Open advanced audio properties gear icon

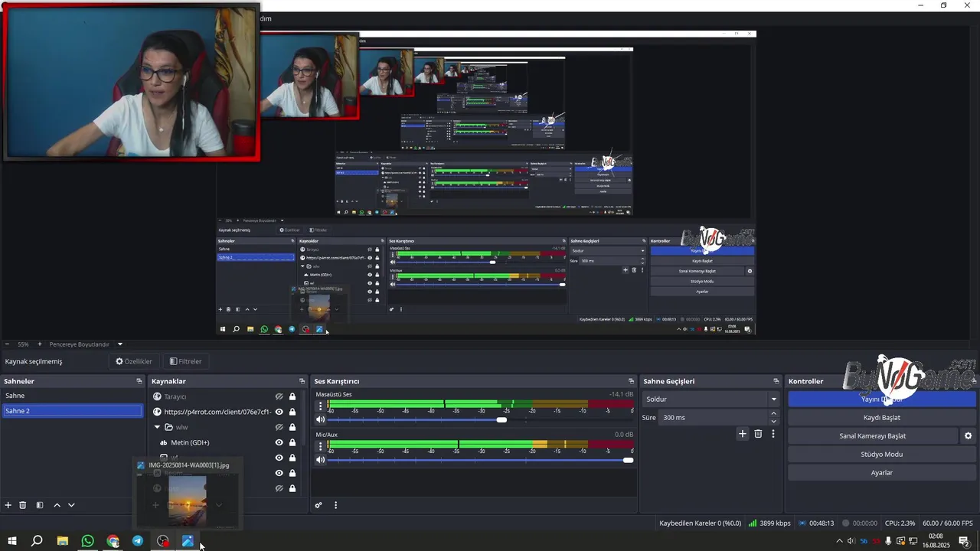(318, 505)
